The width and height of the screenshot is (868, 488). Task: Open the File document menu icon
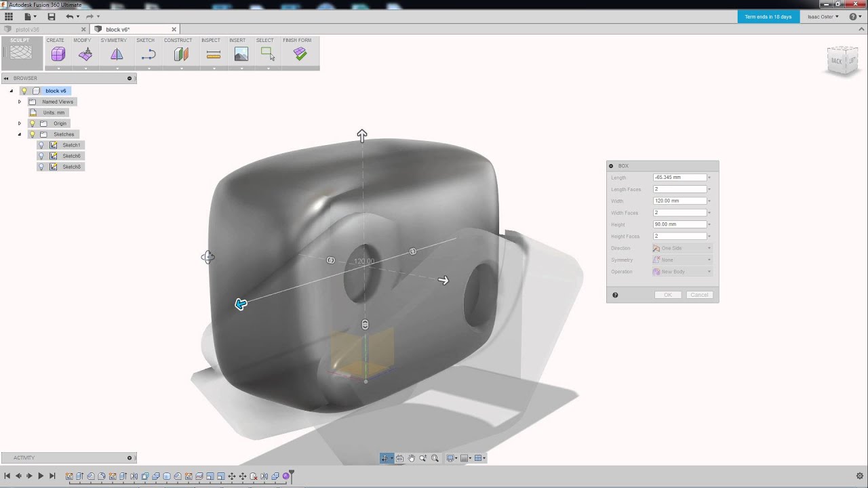(28, 16)
